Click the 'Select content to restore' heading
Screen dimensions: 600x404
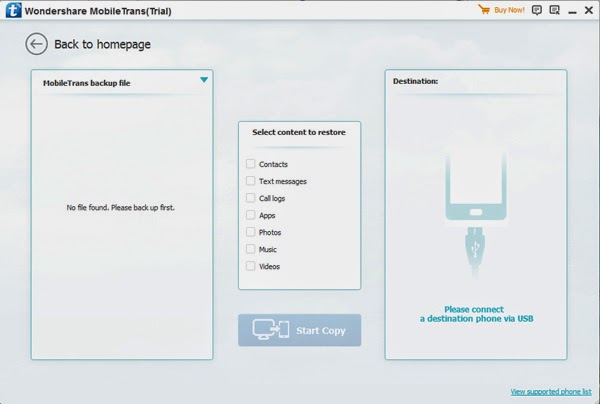coord(299,132)
